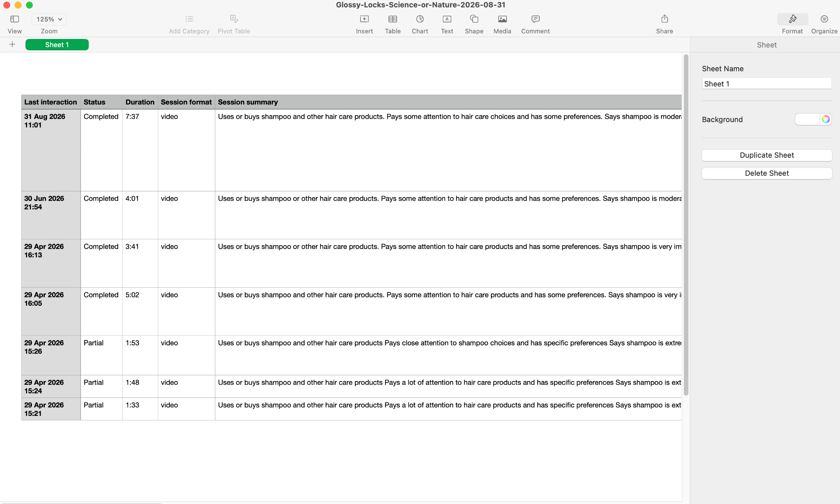The width and height of the screenshot is (840, 504).
Task: Expand the 125% zoom dropdown
Action: pyautogui.click(x=49, y=19)
